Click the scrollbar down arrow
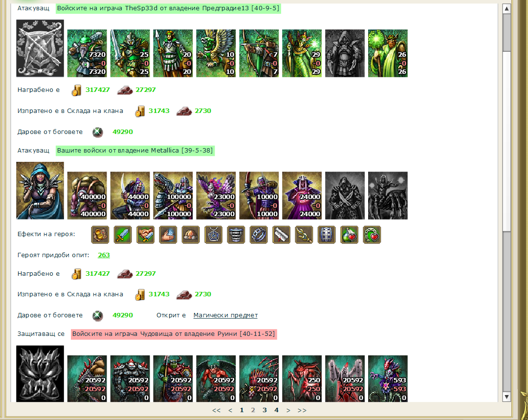This screenshot has height=420, width=528. [x=506, y=397]
